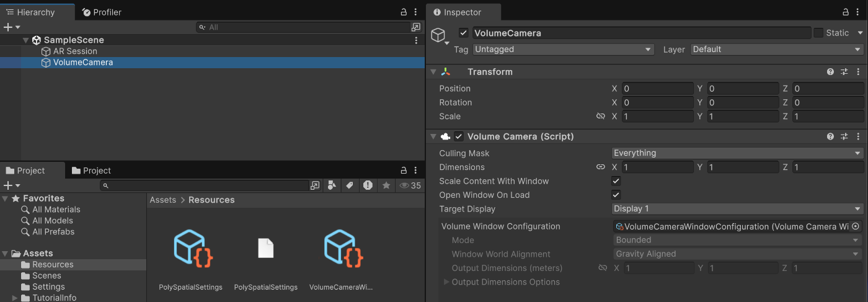
Task: Select the Scenes folder
Action: click(x=46, y=276)
